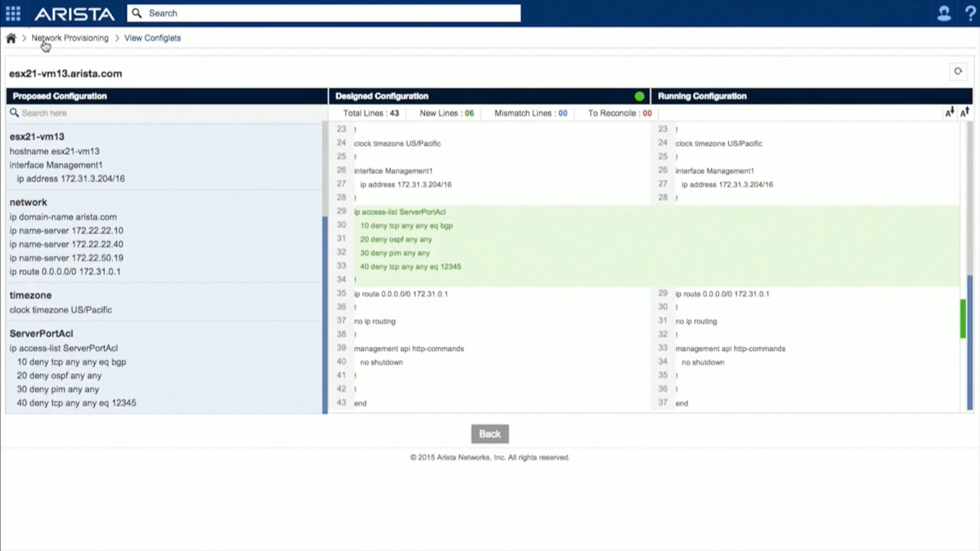The height and width of the screenshot is (551, 980).
Task: Select the esx21-vm13 configlet entry
Action: pyautogui.click(x=37, y=137)
